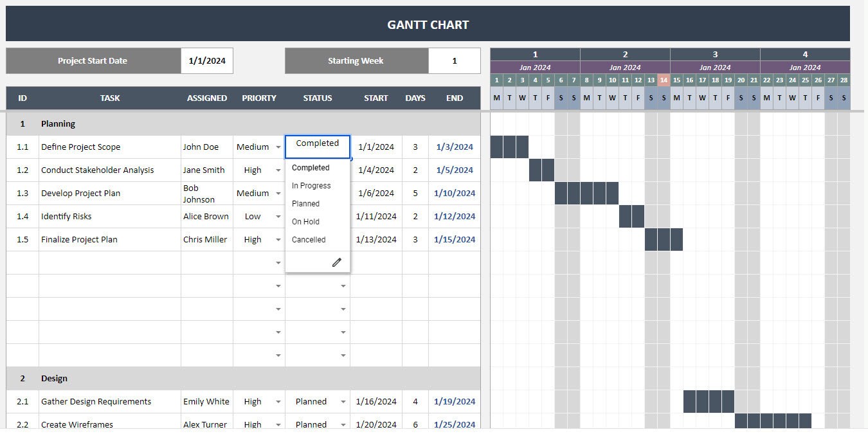Click assignee Alice Brown
The height and width of the screenshot is (434, 868).
[x=206, y=217]
